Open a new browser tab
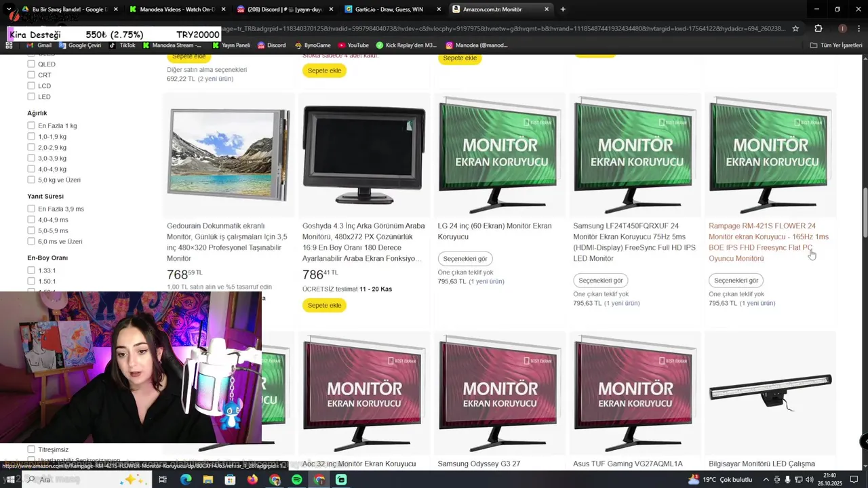The width and height of the screenshot is (868, 488). point(563,9)
